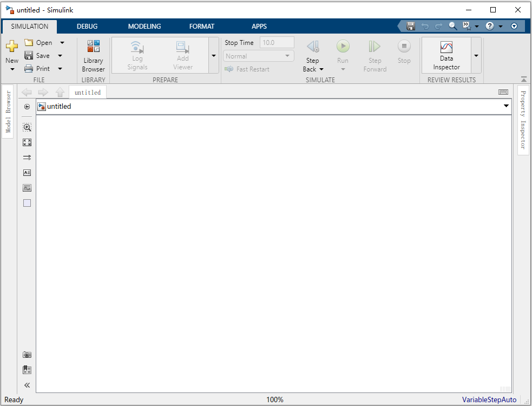Click untitled in the breadcrumb bar
Image resolution: width=532 pixels, height=406 pixels.
tap(59, 107)
